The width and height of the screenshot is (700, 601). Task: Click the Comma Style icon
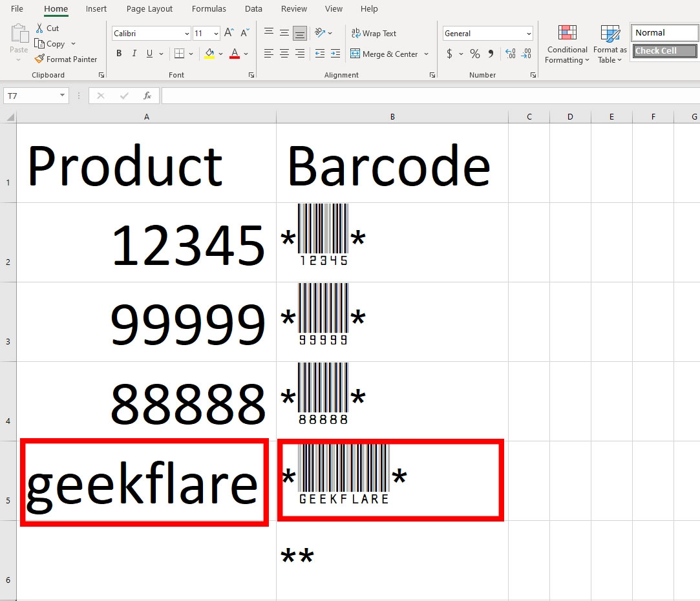click(489, 54)
